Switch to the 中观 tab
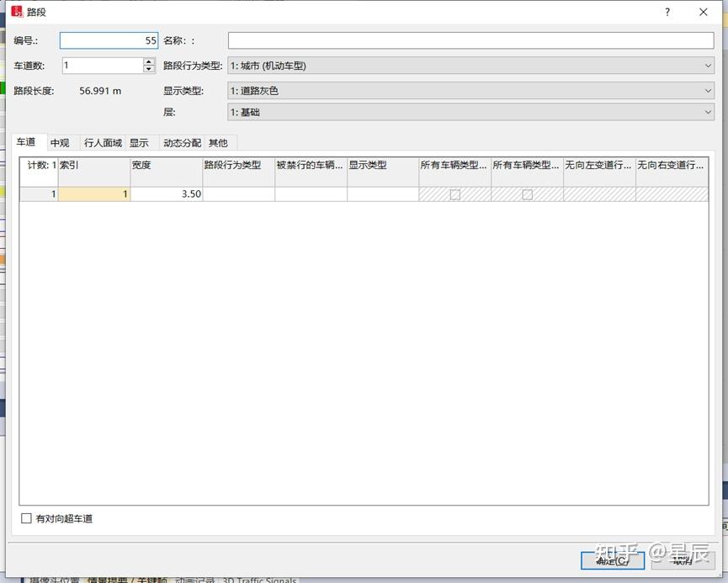This screenshot has height=583, width=728. click(x=60, y=142)
